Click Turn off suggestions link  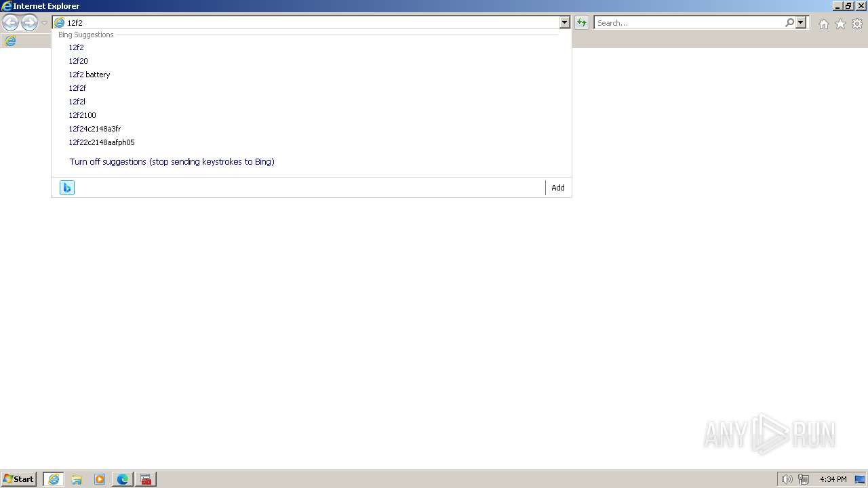[x=172, y=162]
